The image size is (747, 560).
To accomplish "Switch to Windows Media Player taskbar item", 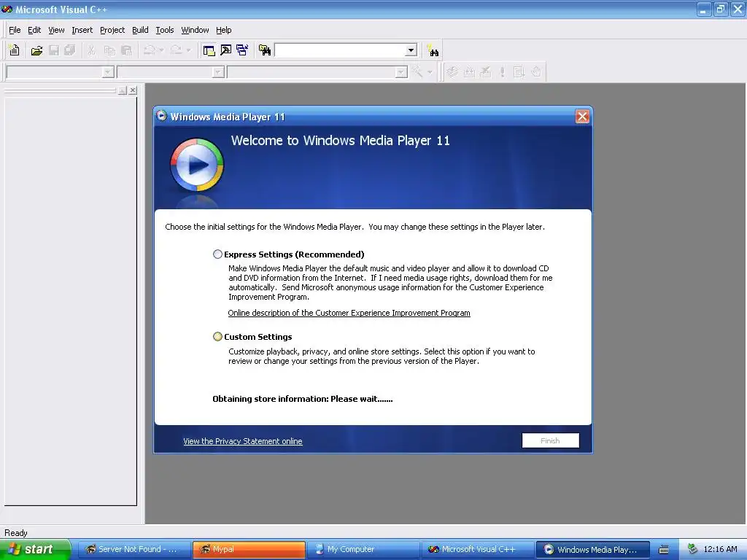I will coord(592,549).
